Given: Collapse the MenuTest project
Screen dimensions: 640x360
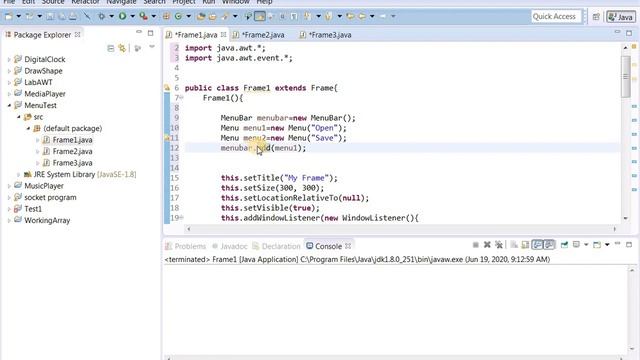Looking at the screenshot, I should pyautogui.click(x=9, y=105).
